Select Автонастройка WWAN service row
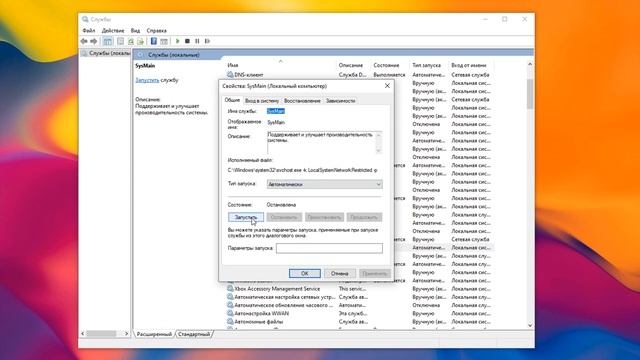The height and width of the screenshot is (360, 640). click(x=359, y=313)
